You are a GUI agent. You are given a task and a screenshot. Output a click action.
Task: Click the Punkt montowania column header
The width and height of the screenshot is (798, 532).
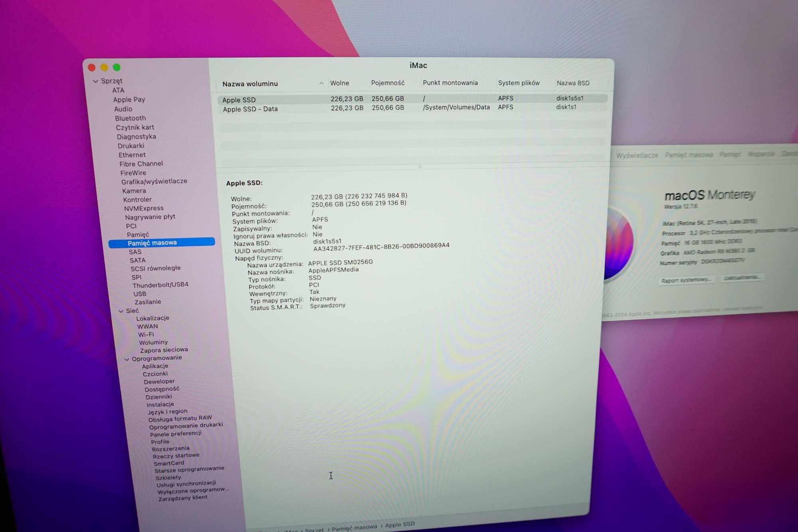point(450,83)
